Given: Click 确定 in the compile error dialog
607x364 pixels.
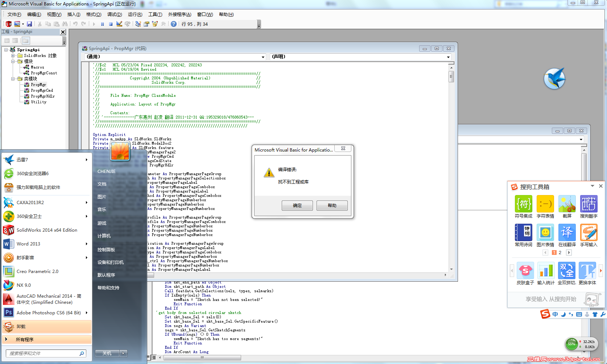Looking at the screenshot, I should tap(297, 206).
